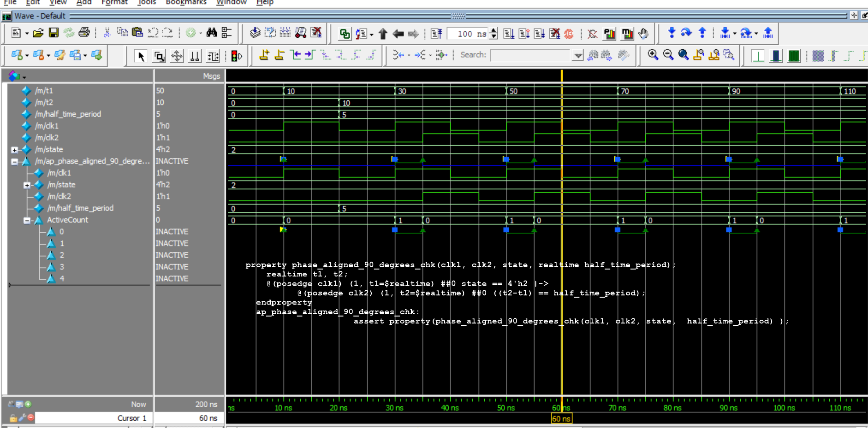Click the Run simulation icon beside 100 ns
The image size is (868, 428).
[509, 34]
